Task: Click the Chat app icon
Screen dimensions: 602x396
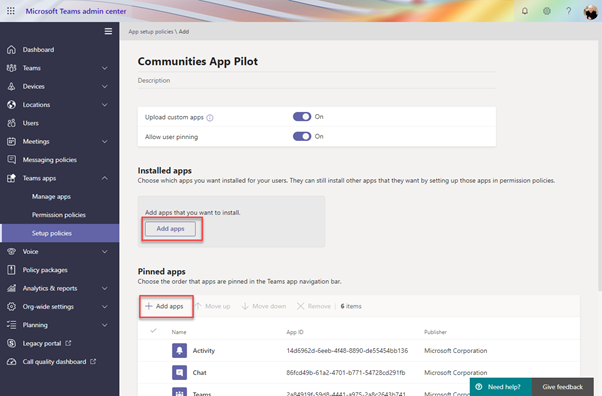Action: pos(179,372)
